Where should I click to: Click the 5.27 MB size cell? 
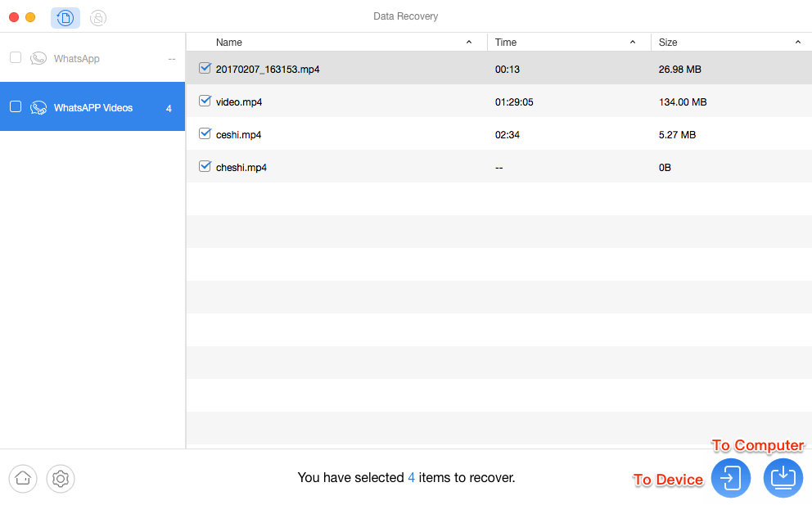pyautogui.click(x=678, y=135)
